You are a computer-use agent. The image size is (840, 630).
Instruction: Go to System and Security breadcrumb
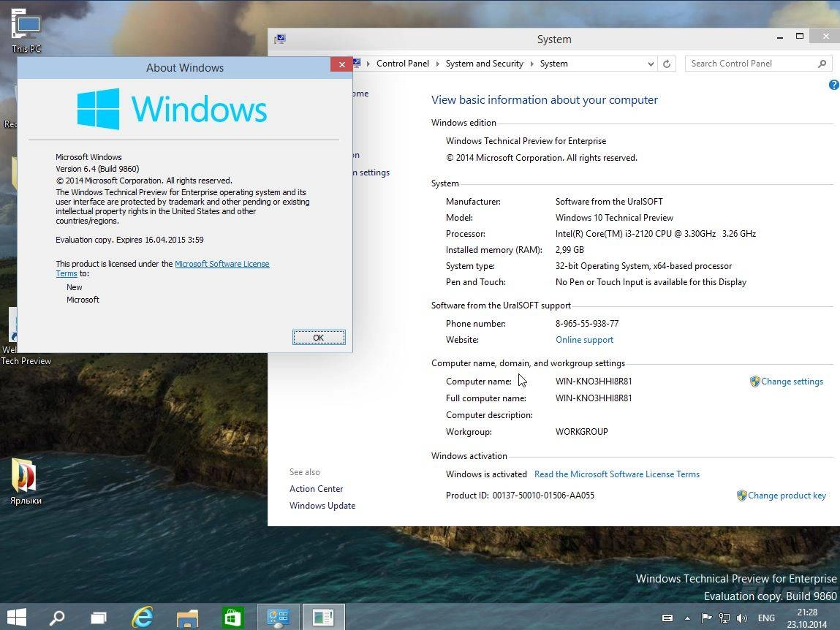(x=484, y=64)
